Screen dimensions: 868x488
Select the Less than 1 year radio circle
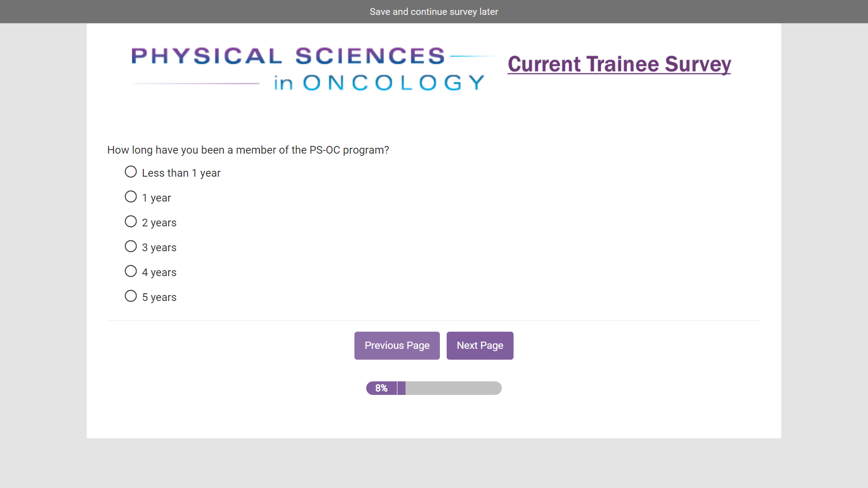click(131, 172)
